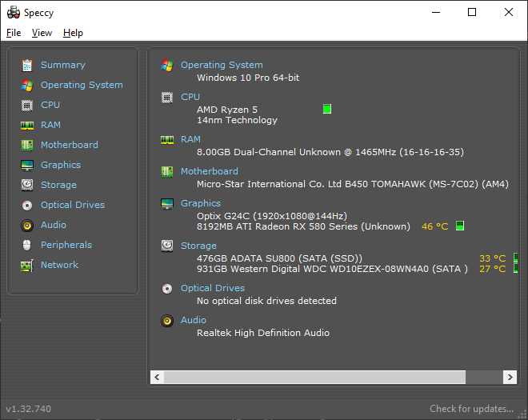The image size is (528, 420).
Task: Click the chip icon beside CPU heading in main panel
Action: coord(167,98)
